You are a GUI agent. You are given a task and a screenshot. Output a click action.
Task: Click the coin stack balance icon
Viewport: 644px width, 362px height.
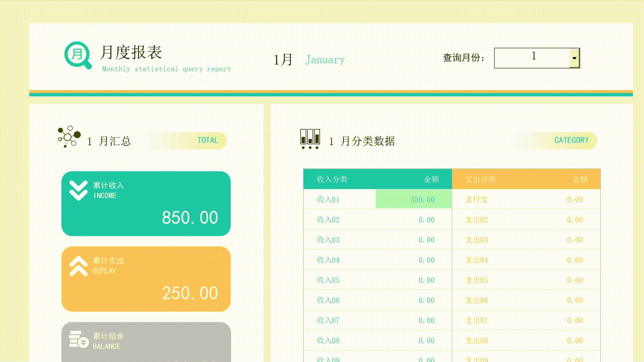coord(78,340)
